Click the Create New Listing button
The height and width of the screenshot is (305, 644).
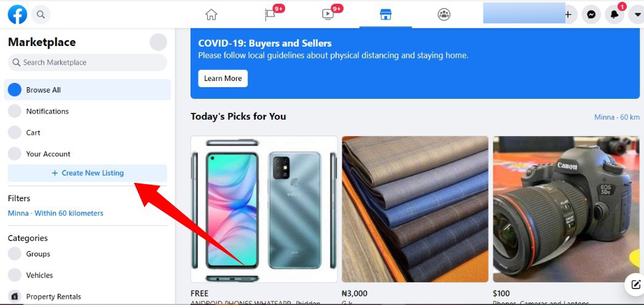87,173
